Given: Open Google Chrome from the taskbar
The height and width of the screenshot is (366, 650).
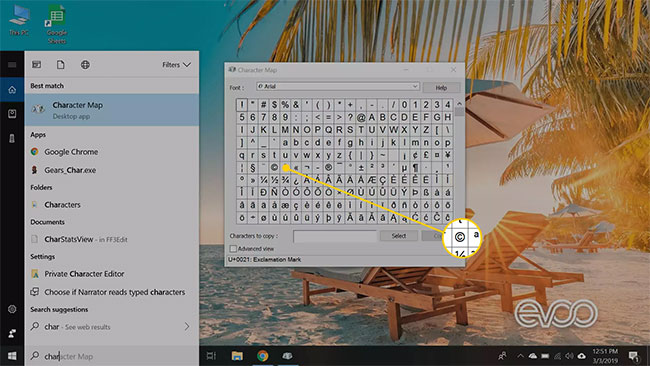Looking at the screenshot, I should (262, 356).
